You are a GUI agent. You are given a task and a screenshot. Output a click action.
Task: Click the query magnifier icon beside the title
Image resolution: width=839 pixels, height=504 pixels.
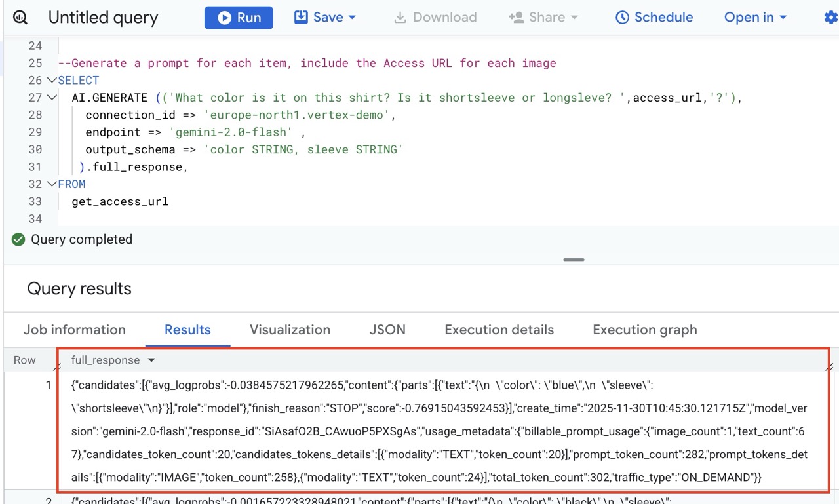tap(20, 18)
